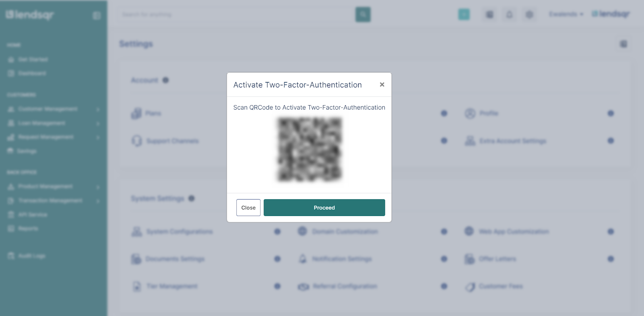This screenshot has width=644, height=316.
Task: Open Get Started in the sidebar
Action: click(x=28, y=59)
